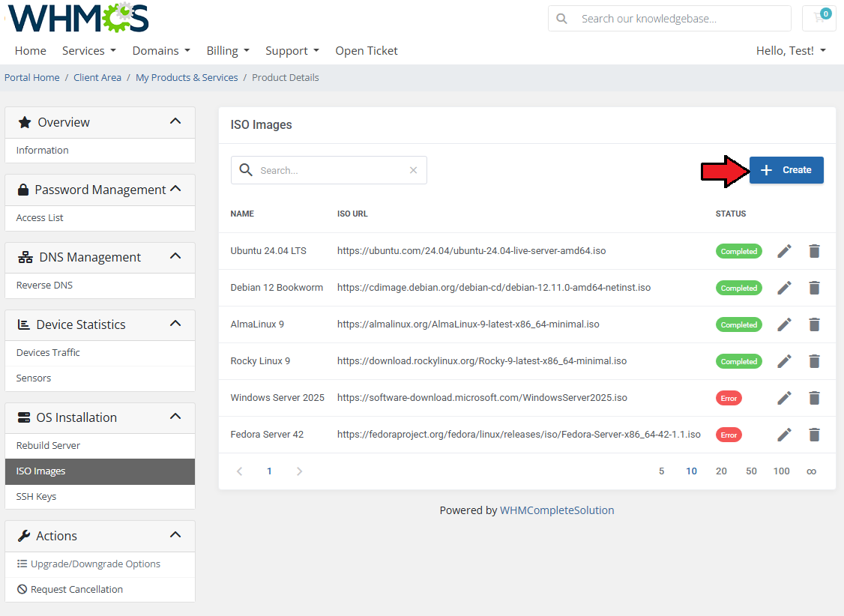Edit the Ubuntu 24.04 LTS ISO entry
The width and height of the screenshot is (844, 616).
tap(784, 251)
